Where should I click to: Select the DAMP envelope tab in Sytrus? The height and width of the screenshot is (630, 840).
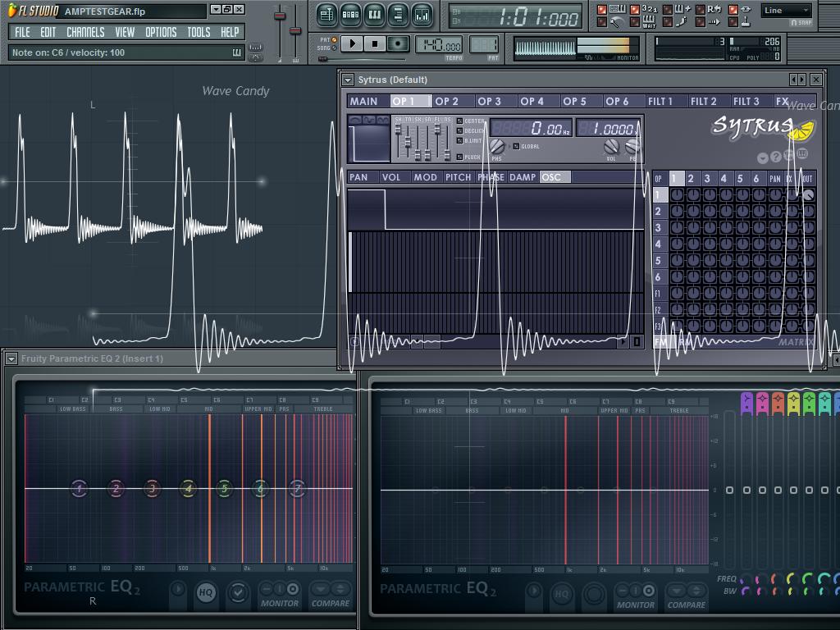[x=523, y=177]
